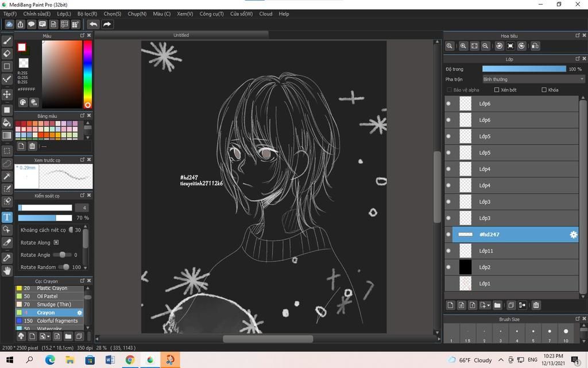The height and width of the screenshot is (368, 588).
Task: Select the Plastic Crayon brush
Action: pyautogui.click(x=49, y=288)
